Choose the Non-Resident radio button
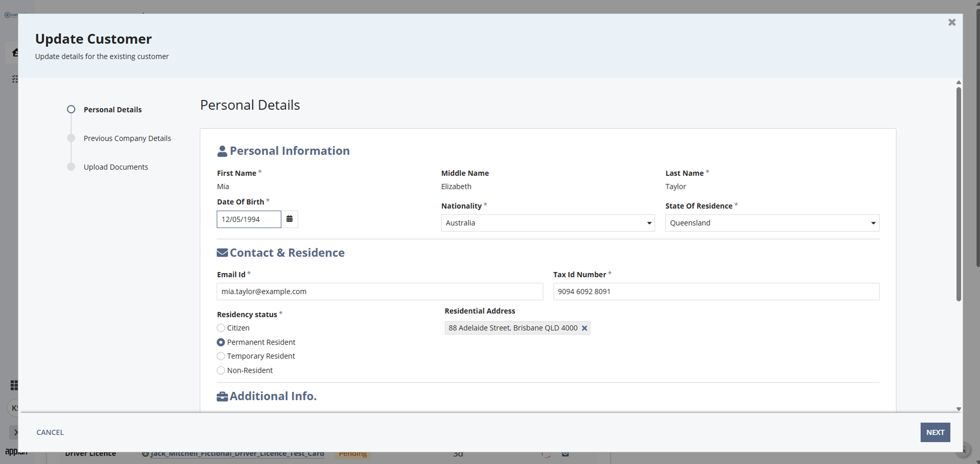 pos(221,370)
